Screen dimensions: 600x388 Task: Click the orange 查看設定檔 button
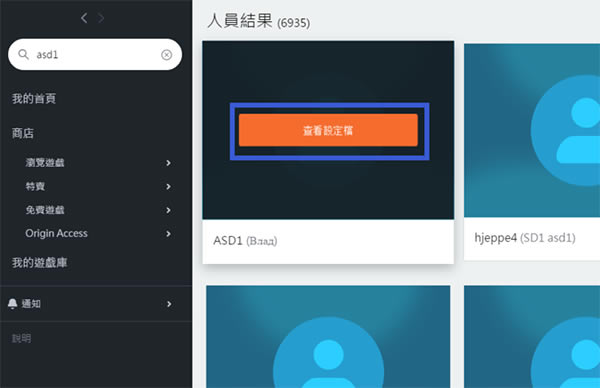point(328,130)
